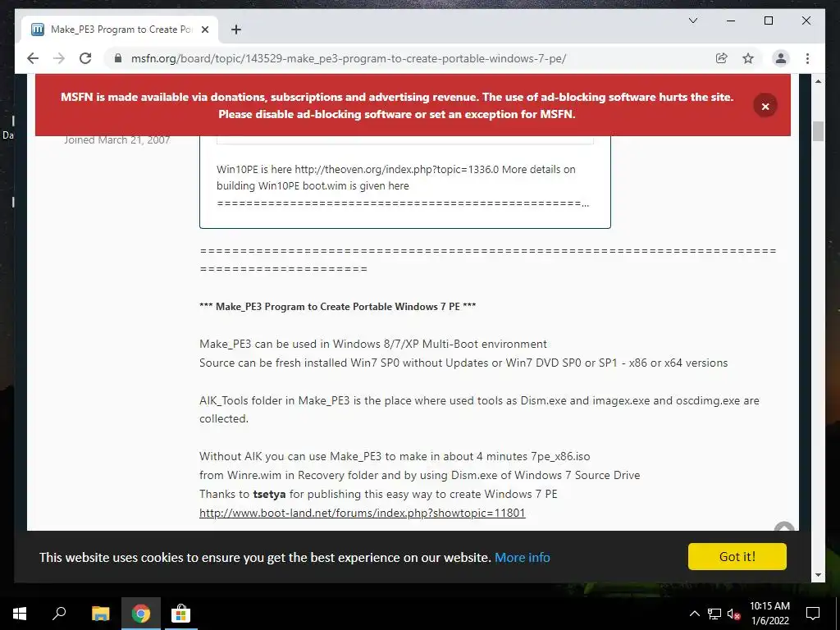The width and height of the screenshot is (840, 630).
Task: Show hidden system tray icons
Action: (694, 614)
